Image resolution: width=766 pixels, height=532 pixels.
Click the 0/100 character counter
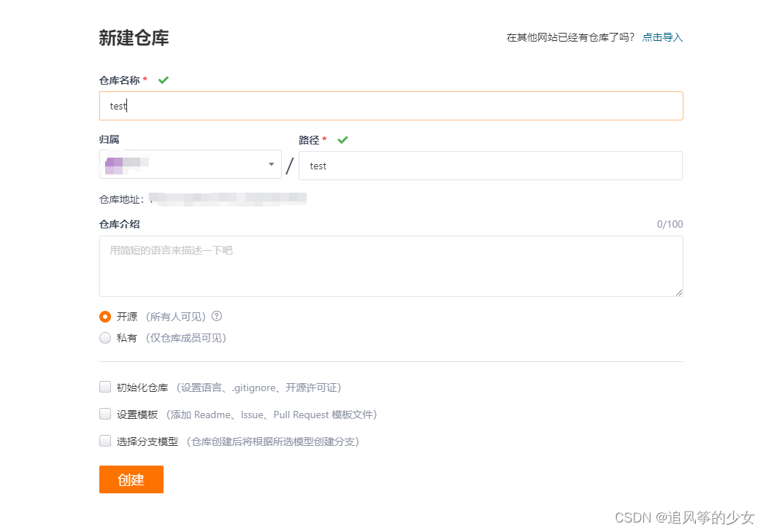(x=670, y=224)
